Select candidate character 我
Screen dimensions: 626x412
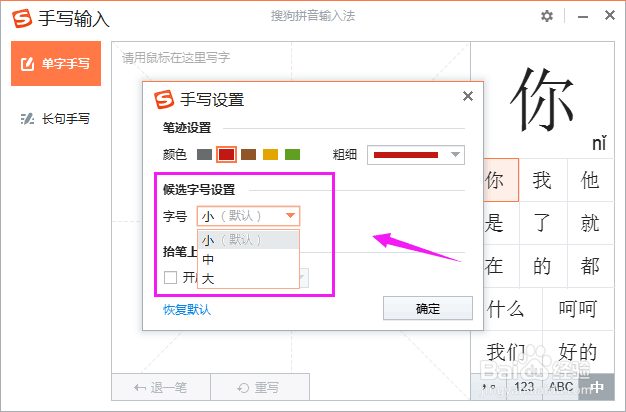click(x=543, y=180)
